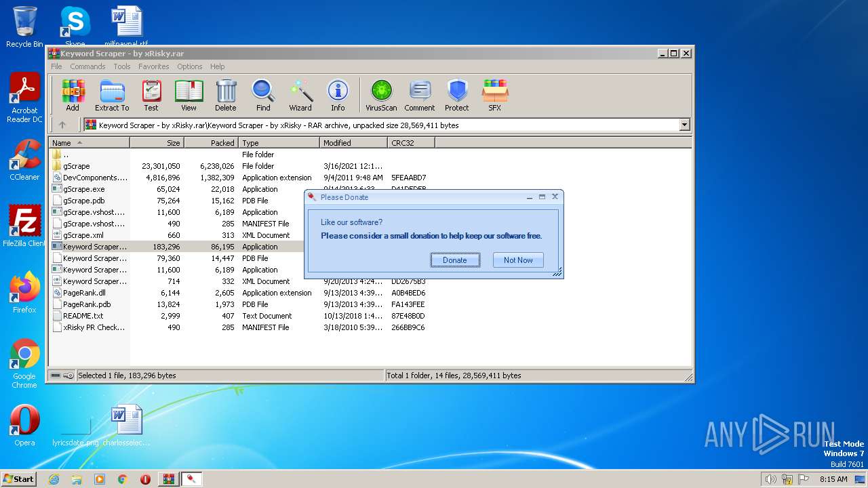Click the Protect toolbar icon
Image resolution: width=868 pixels, height=488 pixels.
click(457, 95)
